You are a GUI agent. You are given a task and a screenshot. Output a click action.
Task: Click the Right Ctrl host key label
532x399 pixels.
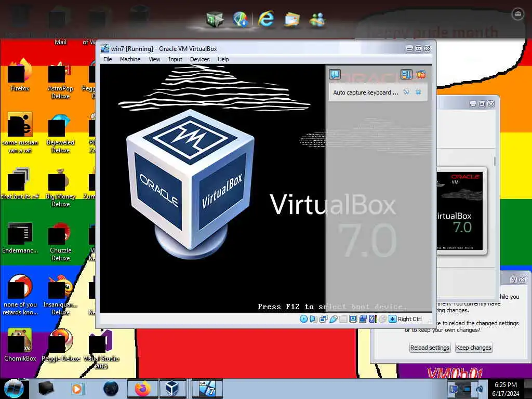pos(409,319)
